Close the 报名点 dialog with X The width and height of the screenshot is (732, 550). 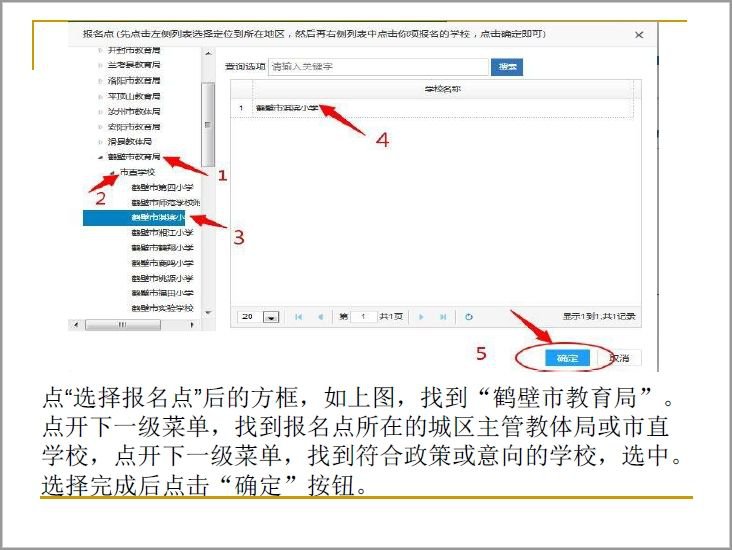(639, 35)
